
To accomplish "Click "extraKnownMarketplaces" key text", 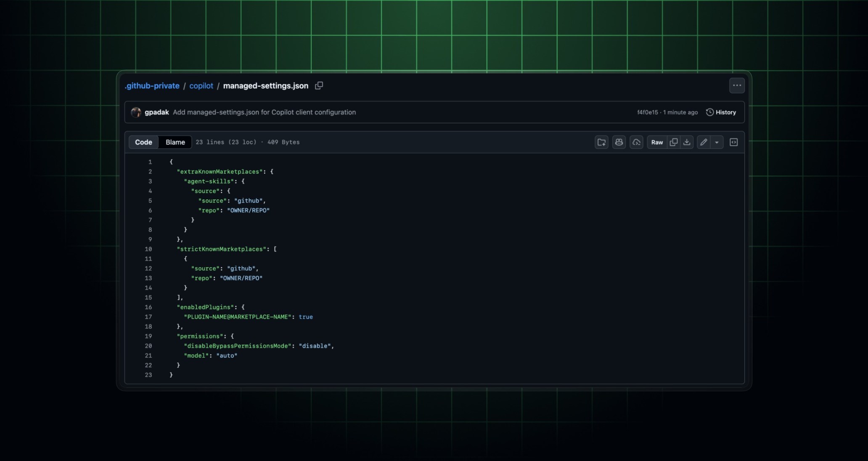I will point(220,172).
